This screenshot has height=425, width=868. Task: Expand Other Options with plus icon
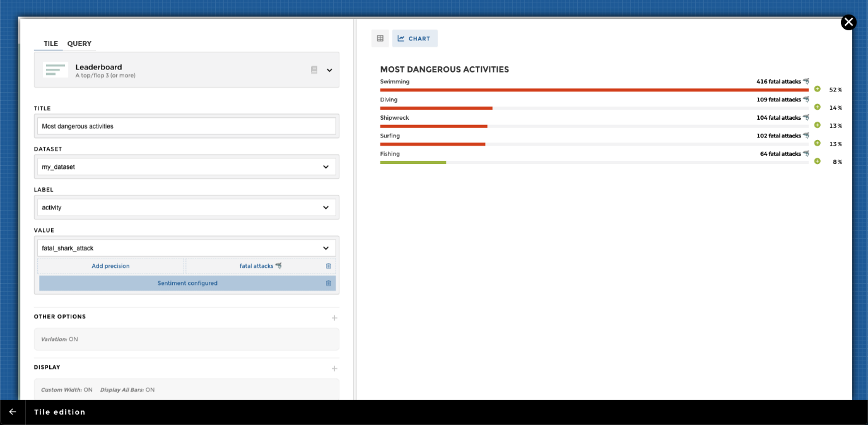coord(334,318)
